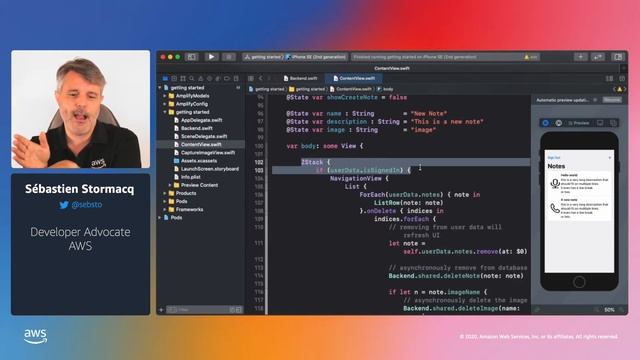Open the Project navigator tab icon
Screen dimensions: 640x360
[165, 78]
